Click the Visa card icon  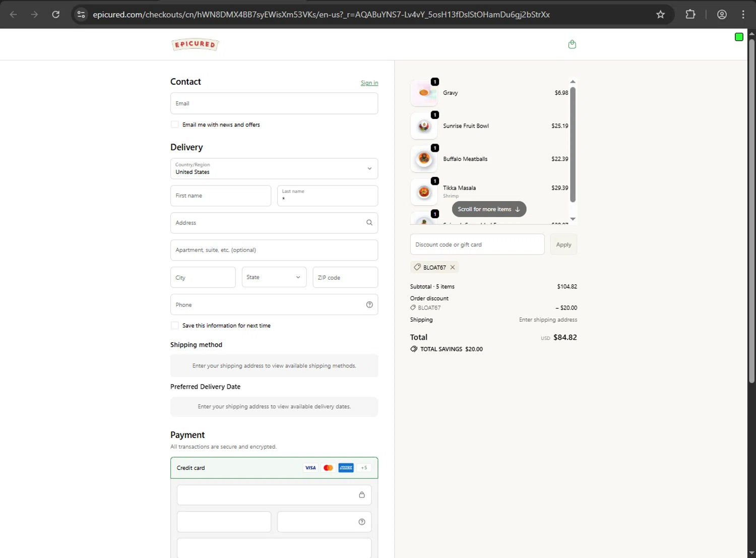point(310,468)
